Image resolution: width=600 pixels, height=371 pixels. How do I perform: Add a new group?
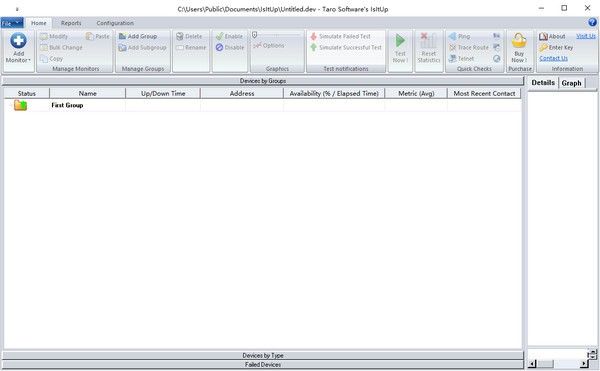[138, 36]
